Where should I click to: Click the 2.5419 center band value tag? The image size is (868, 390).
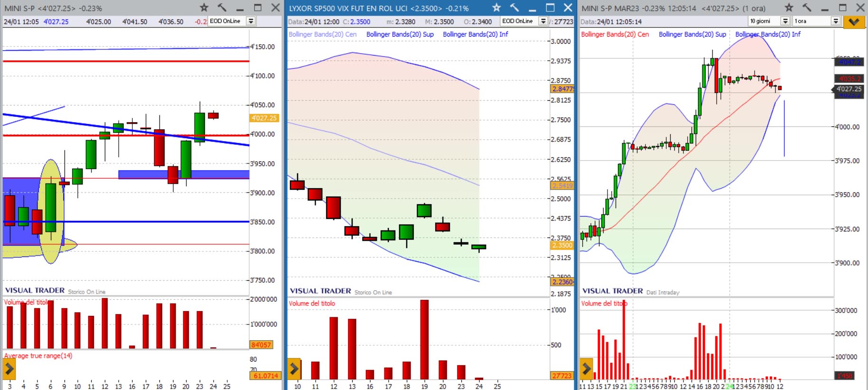click(x=562, y=186)
